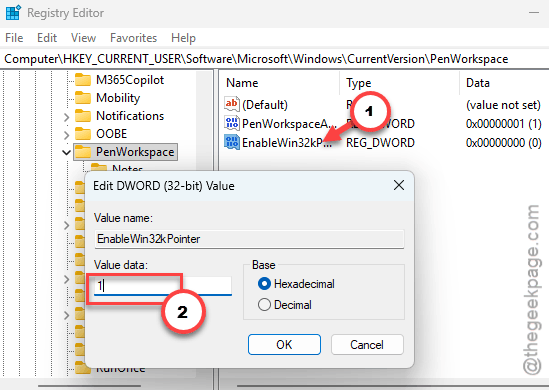Click the Data column header

point(478,83)
